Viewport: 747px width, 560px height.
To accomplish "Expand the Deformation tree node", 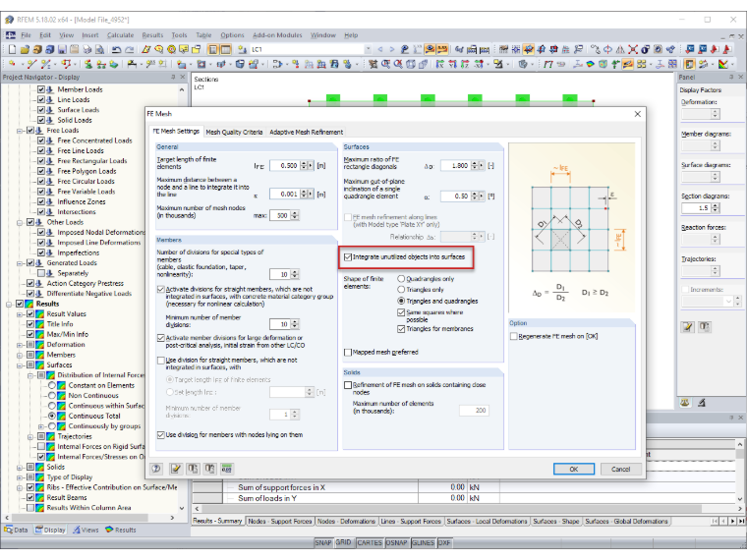I will (x=20, y=345).
